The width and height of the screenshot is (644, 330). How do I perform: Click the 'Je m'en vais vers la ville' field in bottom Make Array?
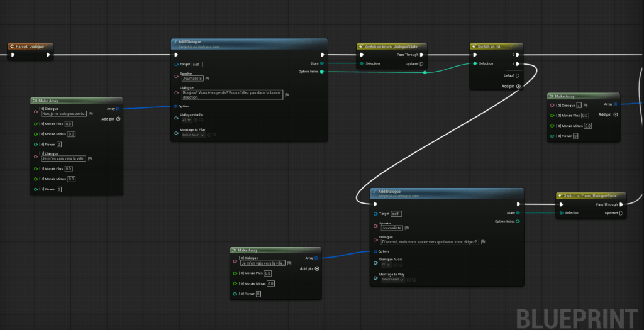(x=262, y=263)
